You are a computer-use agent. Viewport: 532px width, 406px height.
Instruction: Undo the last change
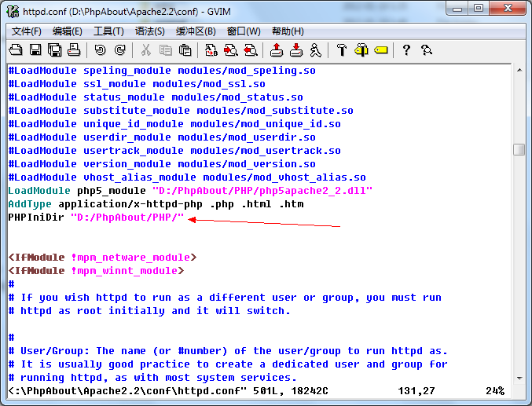[x=100, y=50]
